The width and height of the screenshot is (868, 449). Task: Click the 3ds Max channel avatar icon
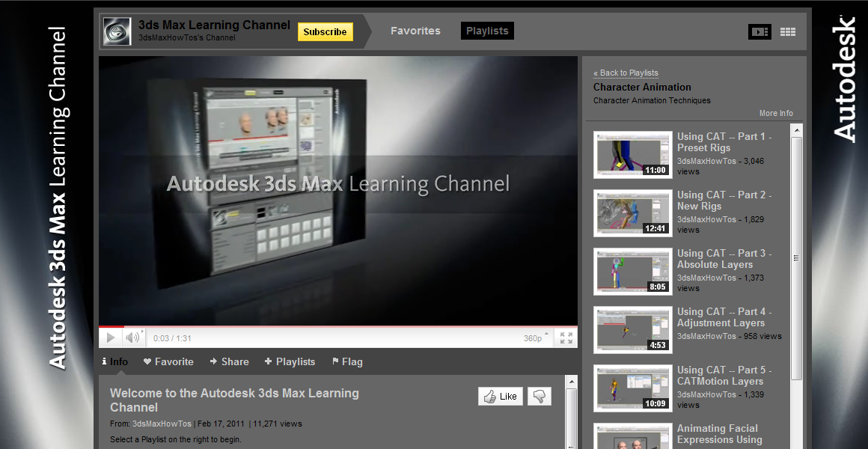(x=117, y=31)
